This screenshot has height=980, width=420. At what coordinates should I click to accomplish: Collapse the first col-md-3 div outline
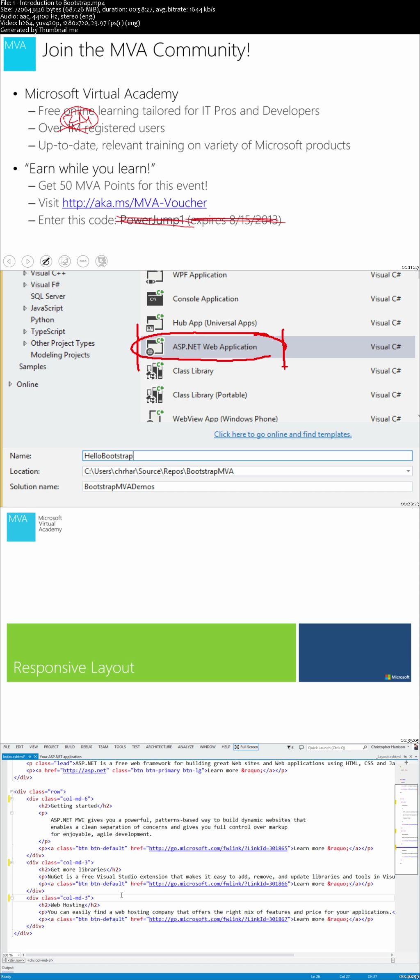[x=11, y=863]
